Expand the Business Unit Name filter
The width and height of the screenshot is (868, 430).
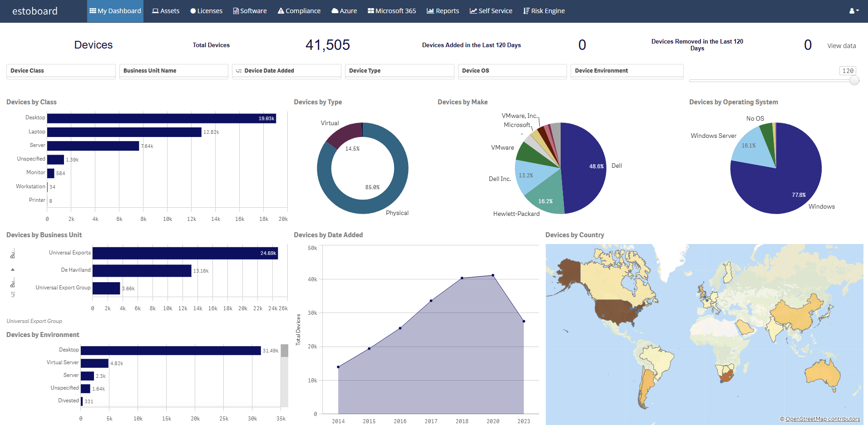(173, 71)
